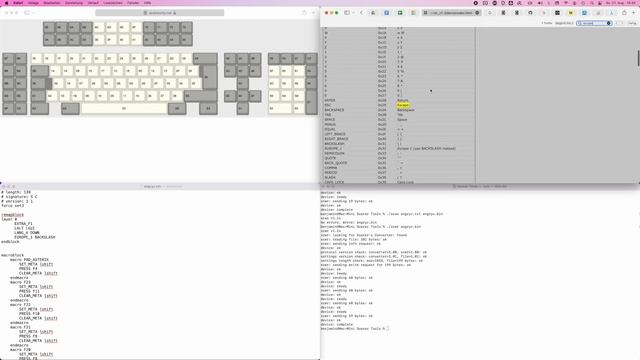Viewport: 640px width, 360px height.
Task: Select the EUROPE_1 row in key table
Action: click(399, 149)
